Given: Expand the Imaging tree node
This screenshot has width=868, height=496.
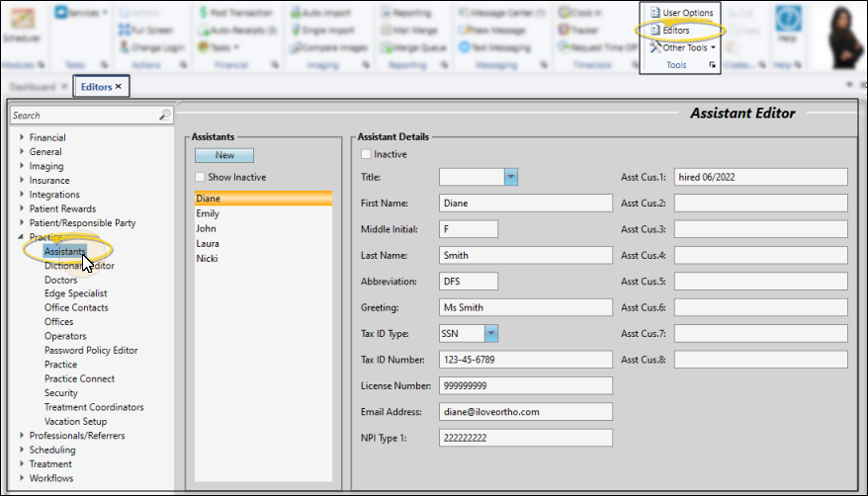Looking at the screenshot, I should (22, 165).
